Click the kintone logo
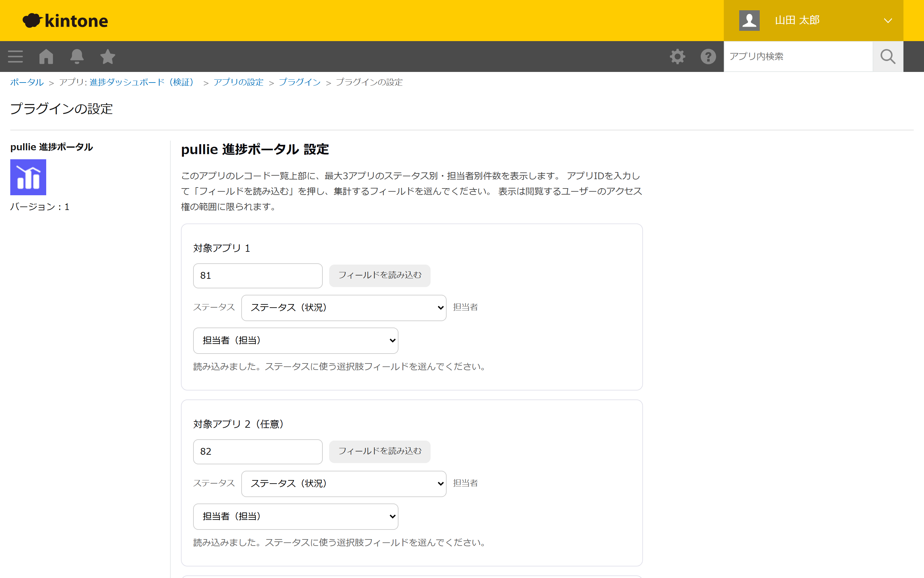The height and width of the screenshot is (578, 924). 65,21
